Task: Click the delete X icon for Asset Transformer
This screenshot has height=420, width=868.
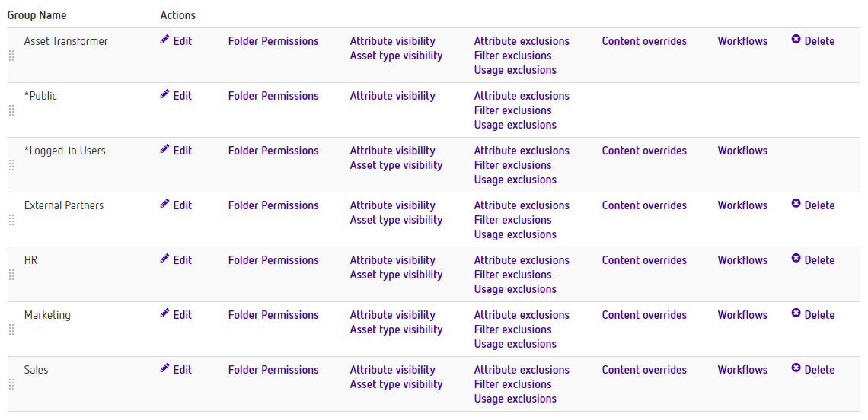Action: pos(796,40)
